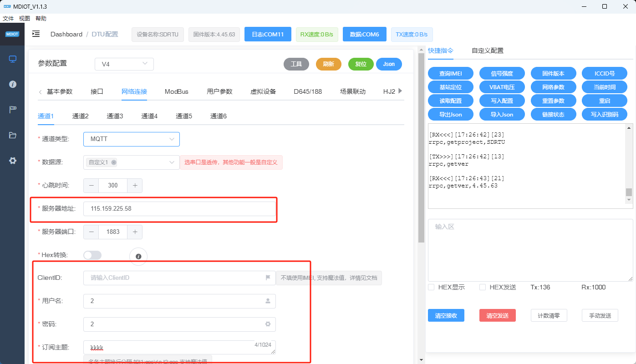Open settings gear in left sidebar
This screenshot has height=364, width=636.
tap(12, 161)
